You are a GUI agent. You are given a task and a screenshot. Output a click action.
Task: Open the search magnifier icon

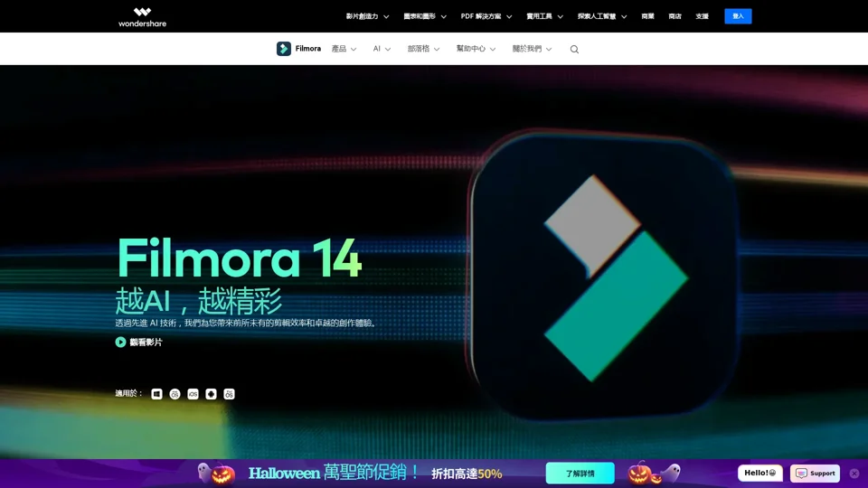point(575,49)
